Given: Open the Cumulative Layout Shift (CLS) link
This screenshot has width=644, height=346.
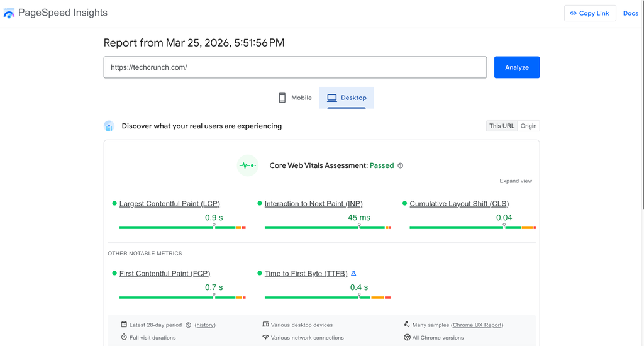Looking at the screenshot, I should (459, 204).
